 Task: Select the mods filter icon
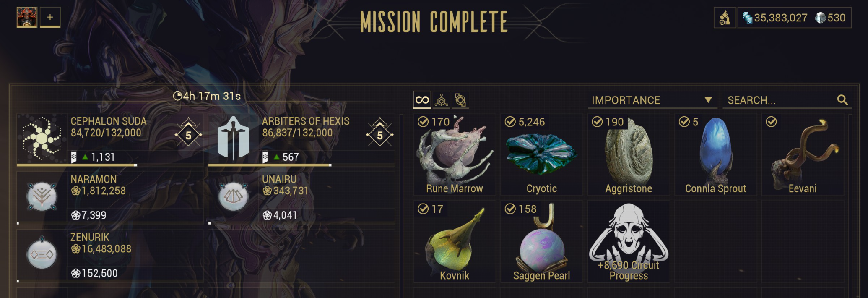point(460,100)
